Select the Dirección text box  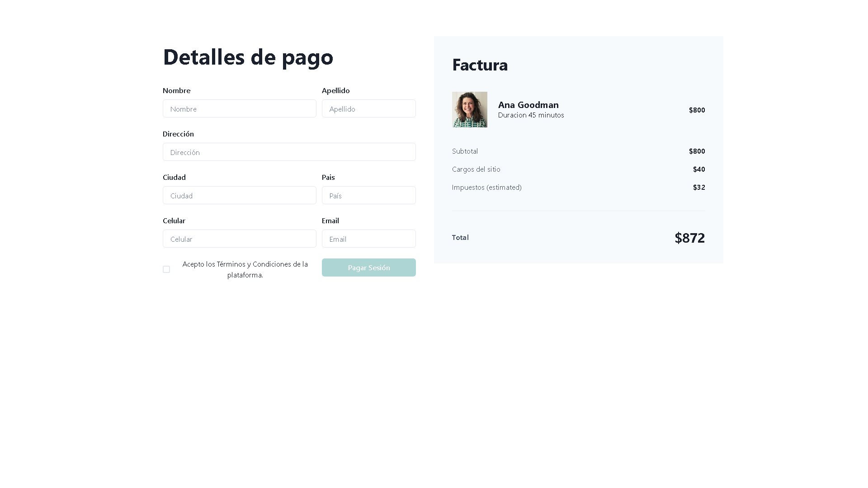pyautogui.click(x=289, y=152)
